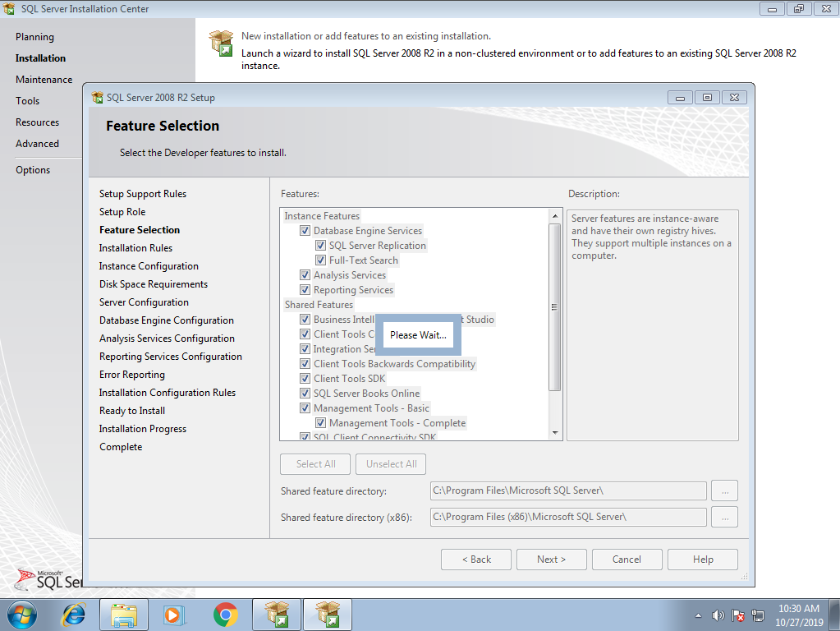Open the Action Center flag tray icon
Screen dimensions: 840x631
click(737, 615)
